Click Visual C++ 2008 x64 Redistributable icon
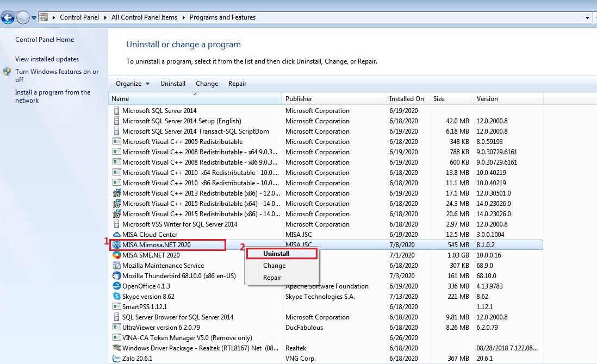Image resolution: width=597 pixels, height=364 pixels. 116,152
